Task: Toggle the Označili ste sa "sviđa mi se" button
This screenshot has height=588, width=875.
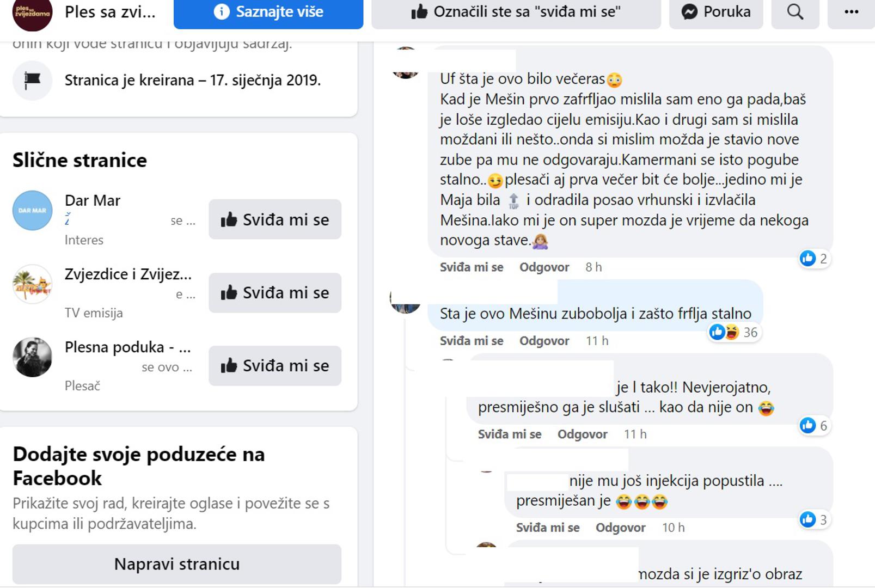Action: click(516, 12)
